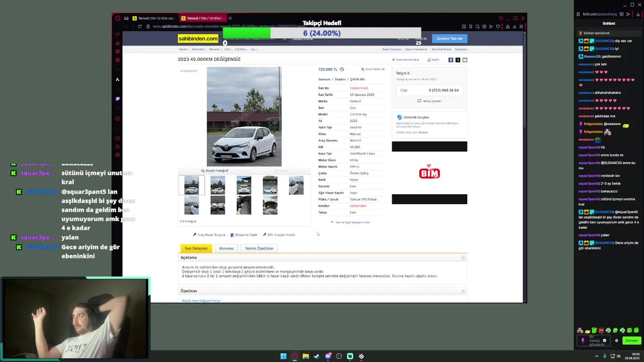Viewport: 644px width, 362px height.
Task: Print the listing with Yazdır
Action: (x=433, y=60)
